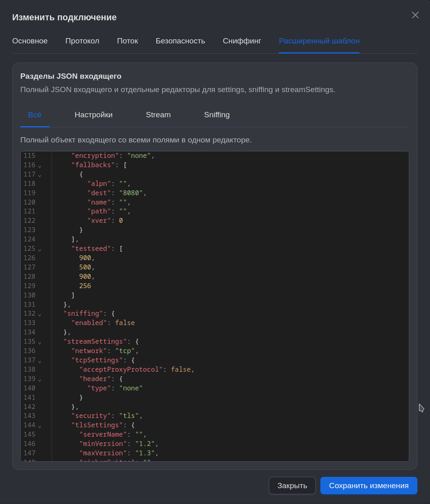Image resolution: width=430 pixels, height=504 pixels.
Task: Save with Сохранить изменения button
Action: click(369, 486)
